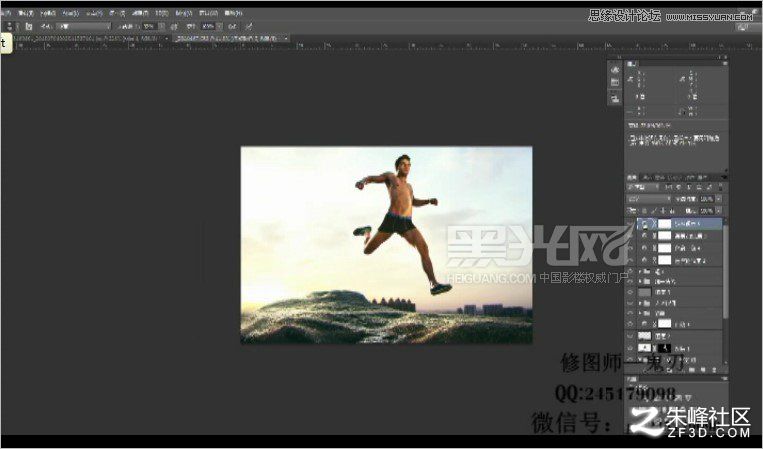Viewport: 763px width, 449px height.
Task: Enable lock image pixels icon
Action: (654, 211)
